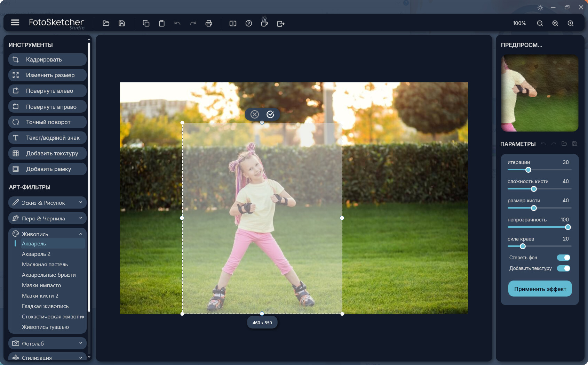Screen dimensions: 588x365
Task: Click the print icon in toolbar
Action: [x=209, y=23]
